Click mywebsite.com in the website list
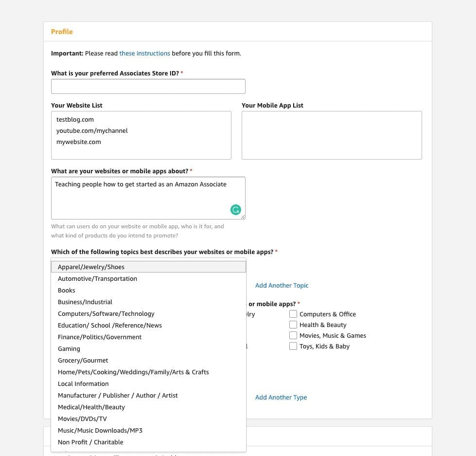 (x=79, y=142)
